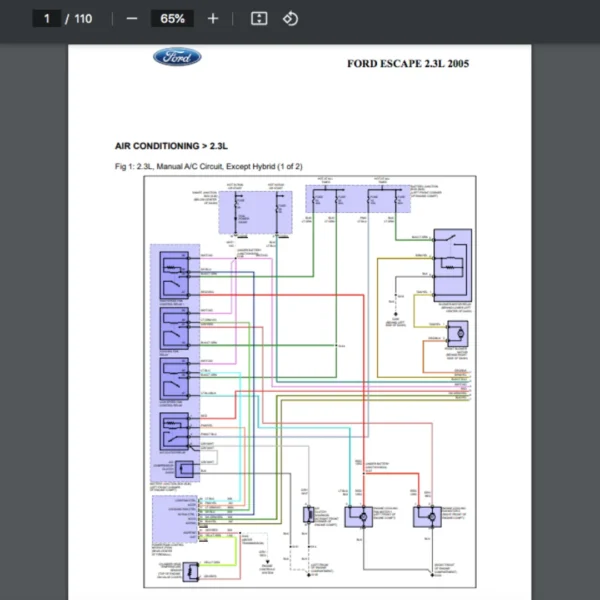Click the A/C compressor clutch diode symbol

coord(185,467)
